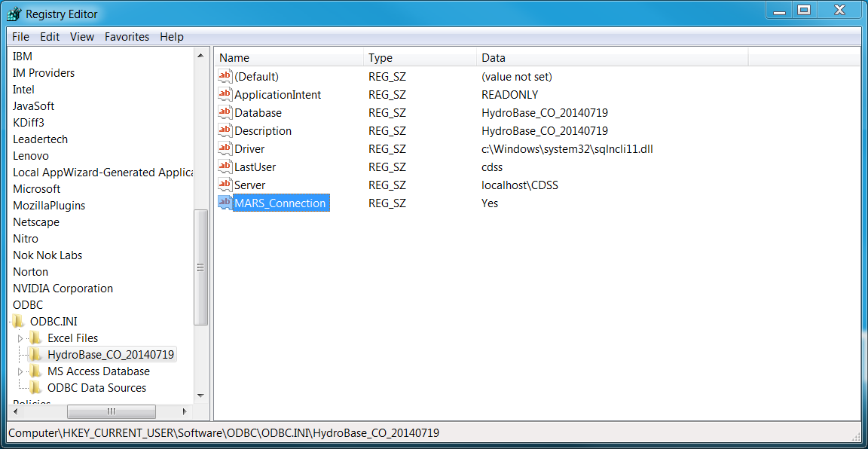Click the icon beside the LastUser entry
This screenshot has height=449, width=868.
(x=225, y=166)
